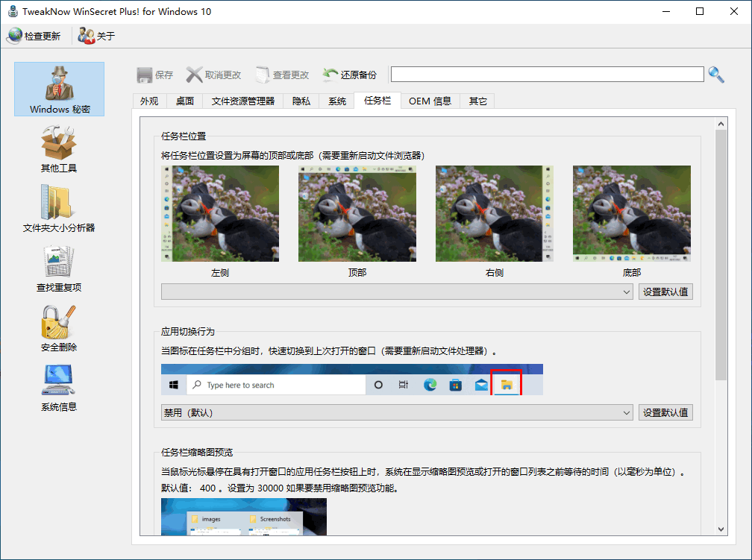Launch 文件夹大小分析器 from sidebar

click(59, 209)
